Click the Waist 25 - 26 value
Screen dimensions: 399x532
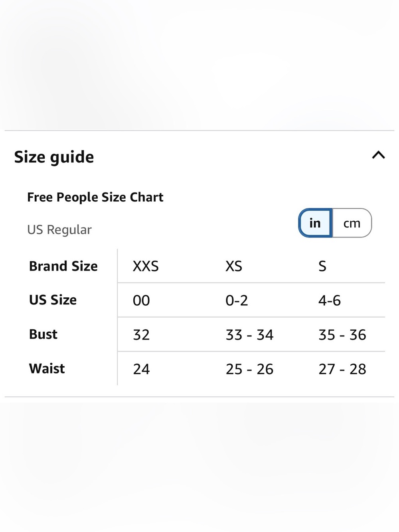pyautogui.click(x=249, y=369)
